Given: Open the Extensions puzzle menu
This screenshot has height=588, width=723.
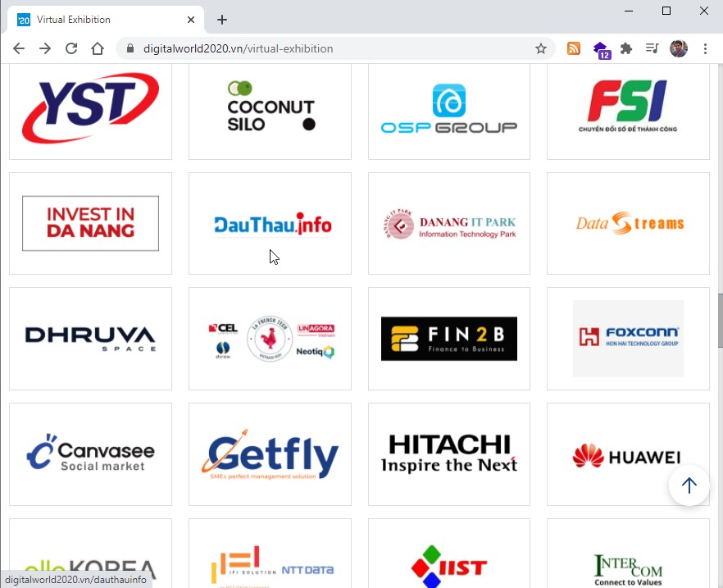Looking at the screenshot, I should (626, 48).
